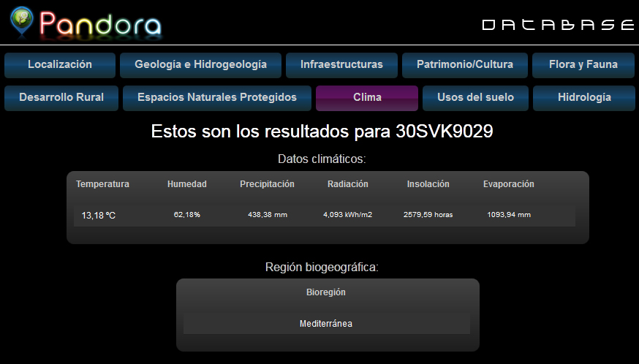Switch to Flora y Fauna

click(x=583, y=64)
